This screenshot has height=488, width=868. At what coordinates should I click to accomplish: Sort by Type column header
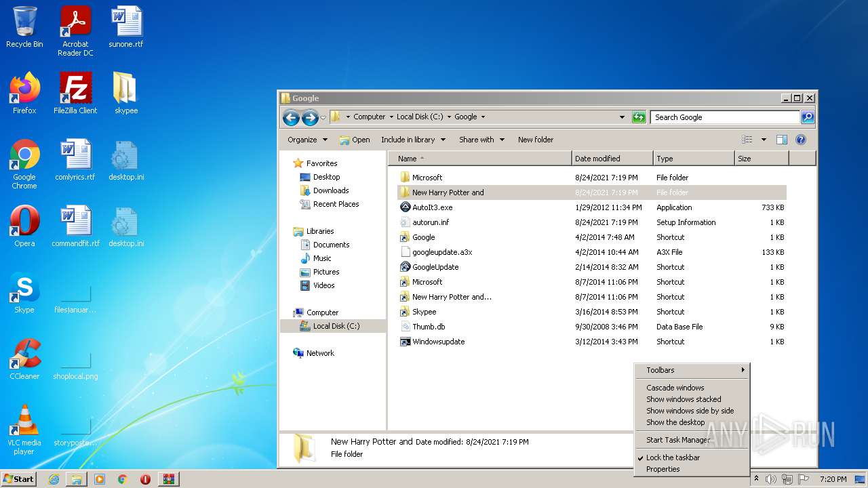(694, 159)
